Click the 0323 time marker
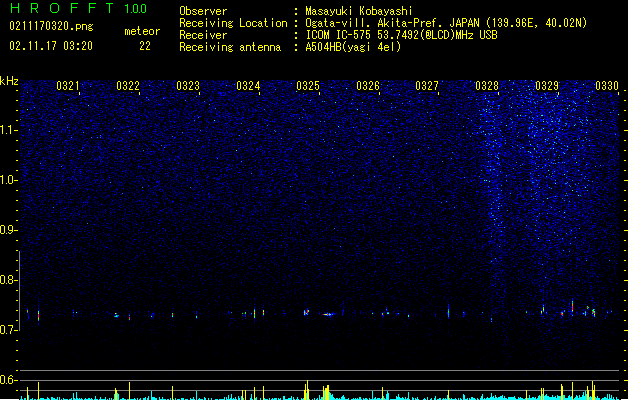The width and height of the screenshot is (629, 400). (x=188, y=86)
